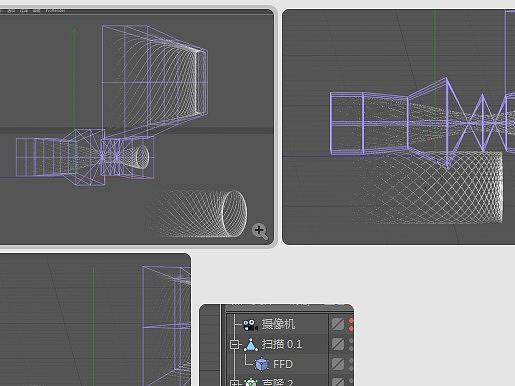Viewport: 515px width, 386px height.
Task: Select the camera object icon beside 摄像机
Action: (250, 325)
